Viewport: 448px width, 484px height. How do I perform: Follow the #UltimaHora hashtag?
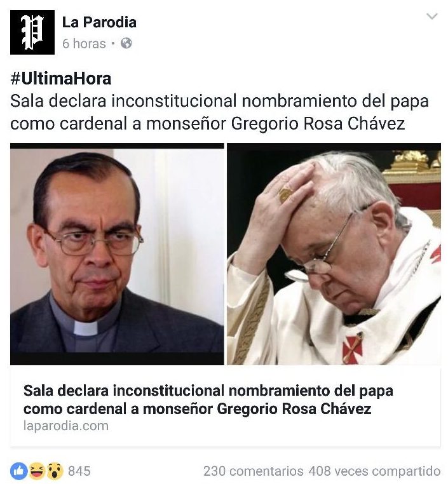pyautogui.click(x=61, y=78)
